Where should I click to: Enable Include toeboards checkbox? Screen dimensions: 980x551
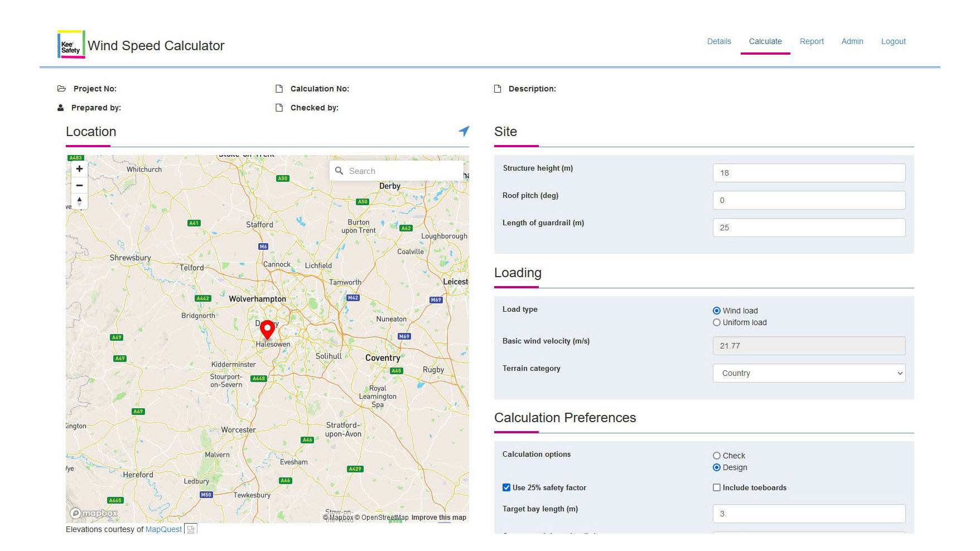click(x=717, y=487)
